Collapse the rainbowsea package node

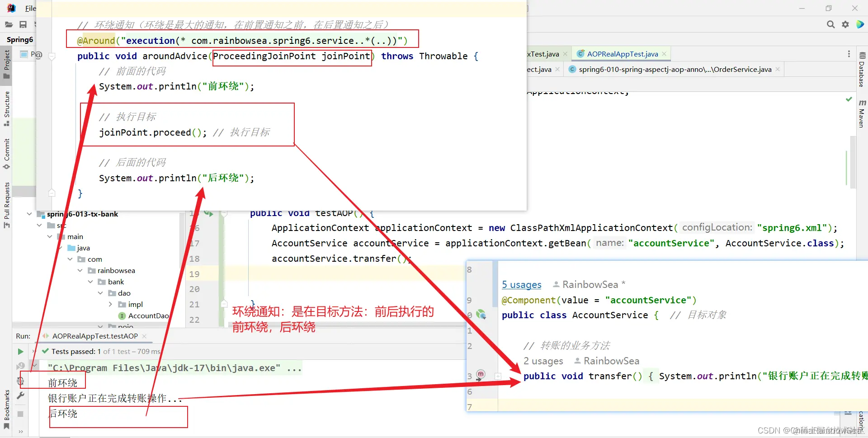click(x=80, y=270)
